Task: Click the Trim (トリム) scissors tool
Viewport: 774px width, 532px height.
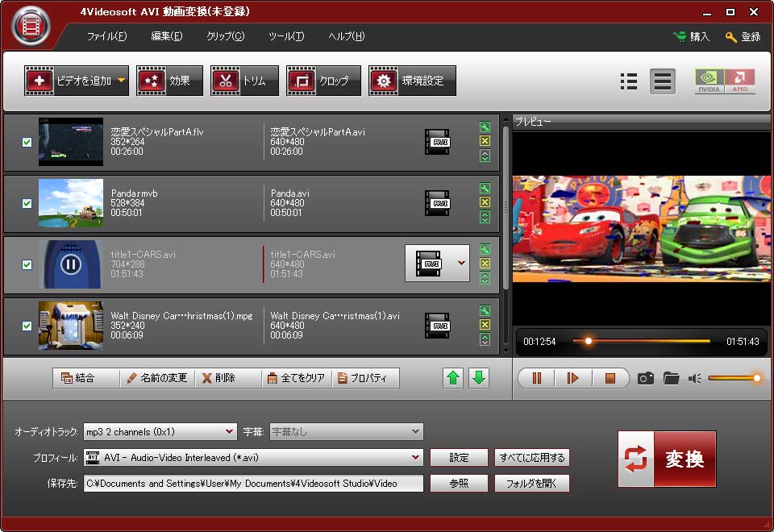Action: pyautogui.click(x=244, y=81)
